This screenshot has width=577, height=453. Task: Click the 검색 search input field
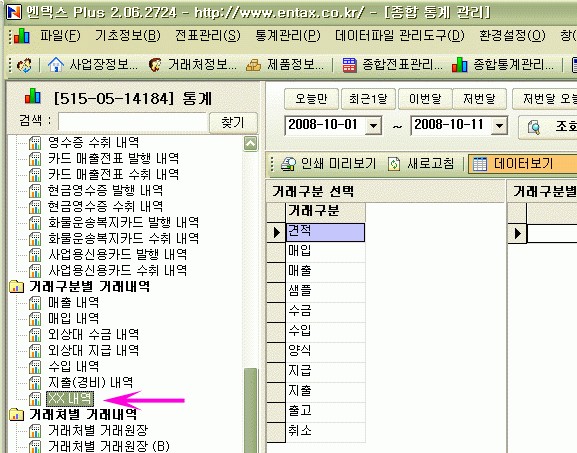tap(132, 123)
